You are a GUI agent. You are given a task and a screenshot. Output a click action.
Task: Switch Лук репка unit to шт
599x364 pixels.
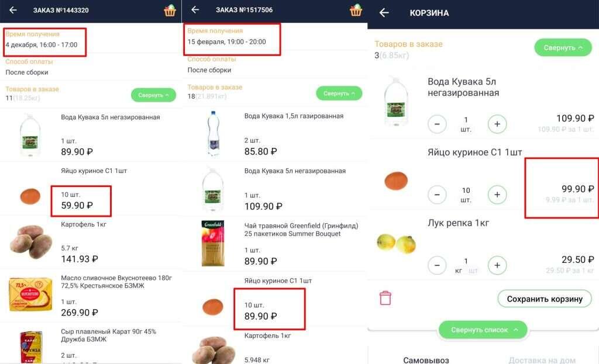tap(473, 271)
